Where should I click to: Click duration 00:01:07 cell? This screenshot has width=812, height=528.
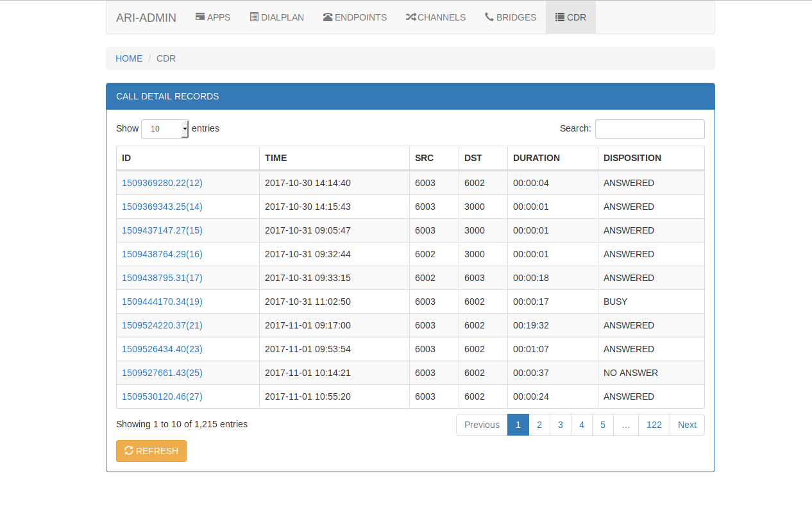tap(553, 349)
